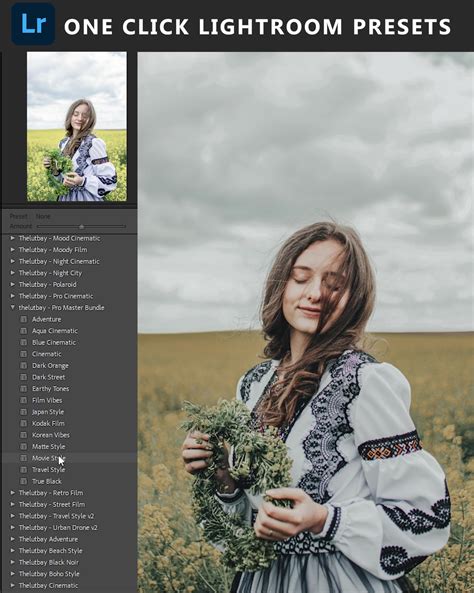Click the Korean Vibes preset icon
Screen dimensions: 474x593
coord(23,435)
